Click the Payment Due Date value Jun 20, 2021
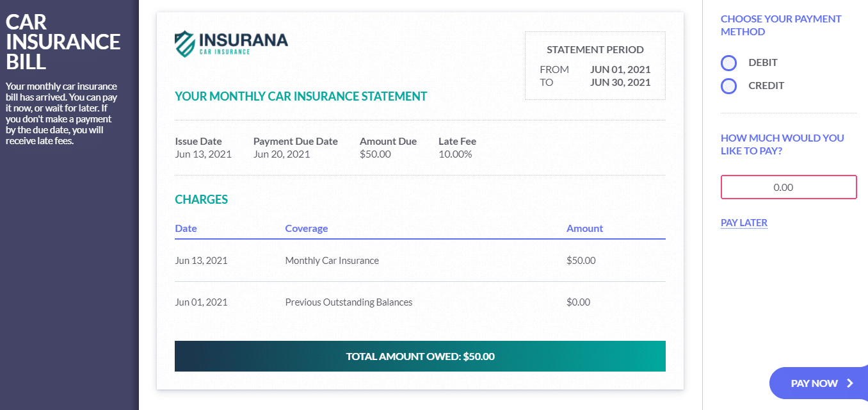The image size is (868, 410). [x=282, y=154]
